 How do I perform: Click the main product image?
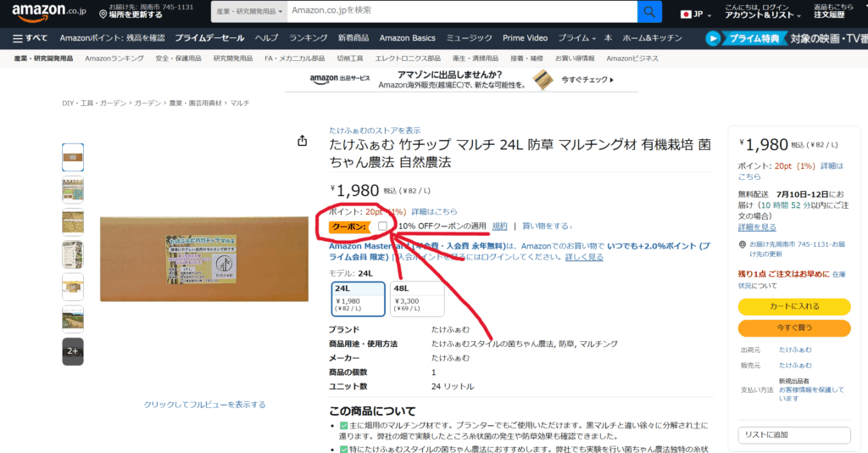tap(204, 260)
